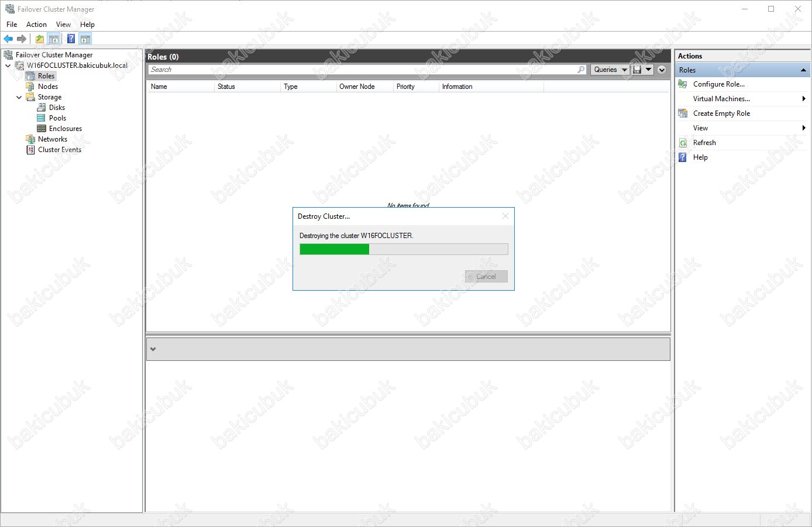Click the Pools icon under Storage
The height and width of the screenshot is (527, 812).
click(42, 118)
